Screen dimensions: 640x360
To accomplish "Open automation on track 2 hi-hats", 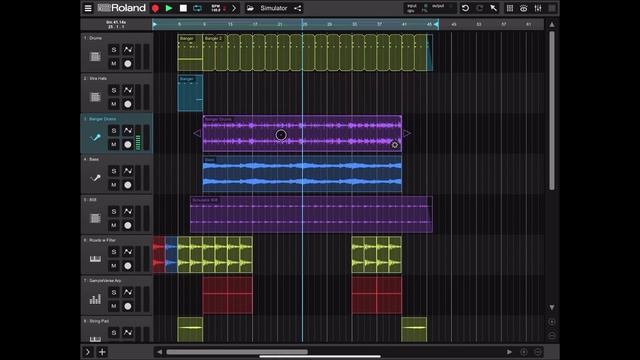I will coord(128,90).
